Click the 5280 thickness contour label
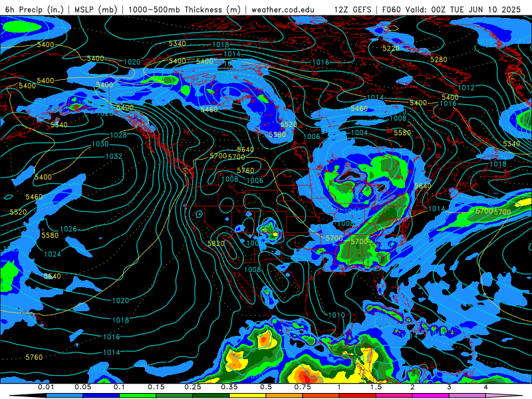Viewport: 532px width, 399px height. click(439, 60)
